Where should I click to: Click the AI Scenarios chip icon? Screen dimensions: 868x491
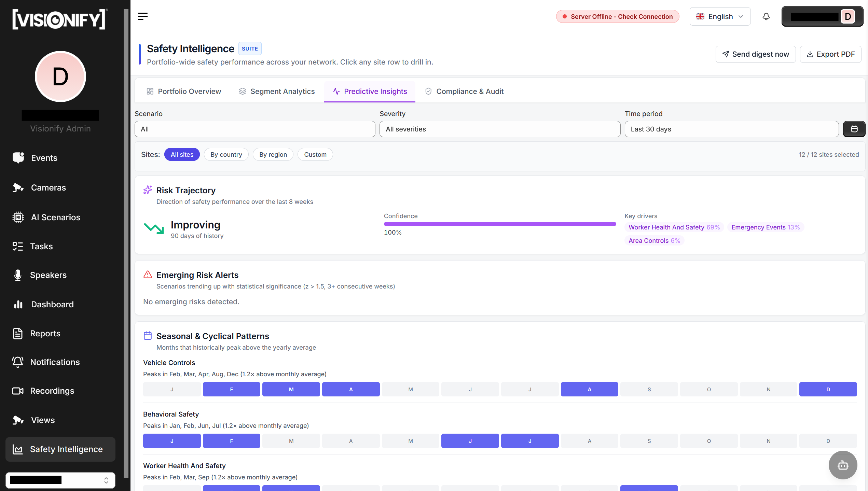click(18, 217)
